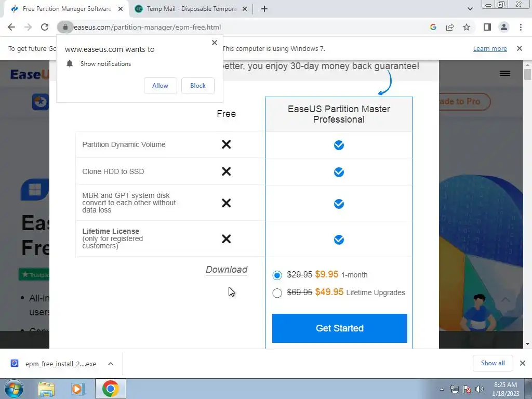View site information lock icon
The height and width of the screenshot is (399, 532).
tap(65, 27)
